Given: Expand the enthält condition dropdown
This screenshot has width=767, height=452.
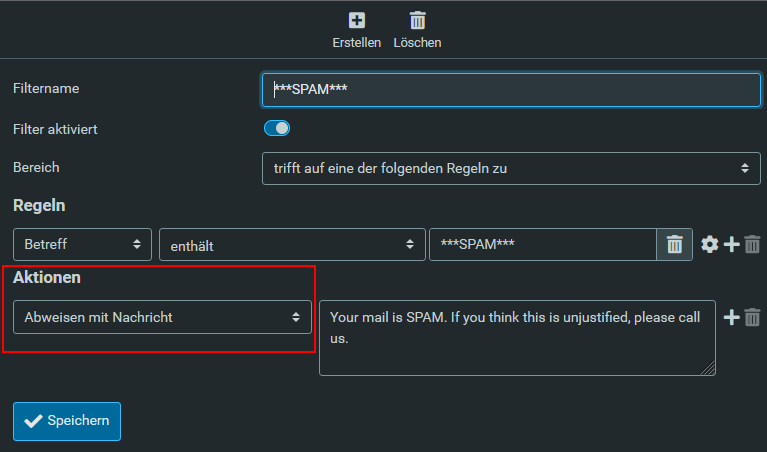Looking at the screenshot, I should tap(289, 244).
